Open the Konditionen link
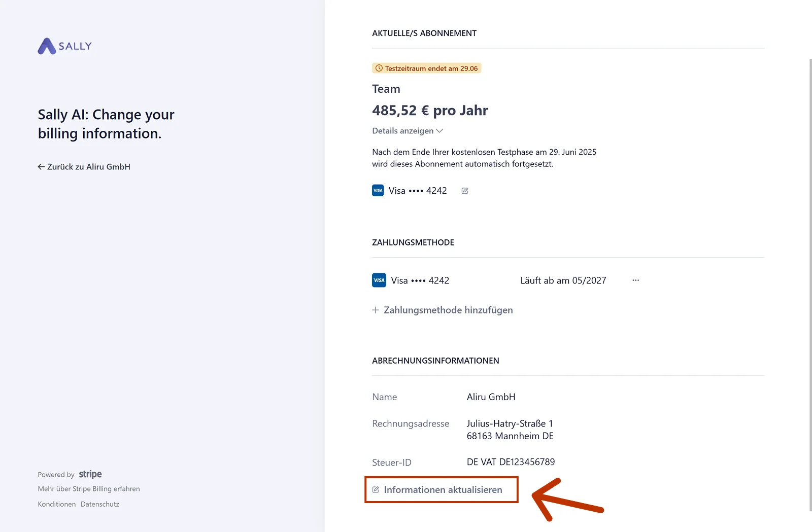812x532 pixels. 57,504
